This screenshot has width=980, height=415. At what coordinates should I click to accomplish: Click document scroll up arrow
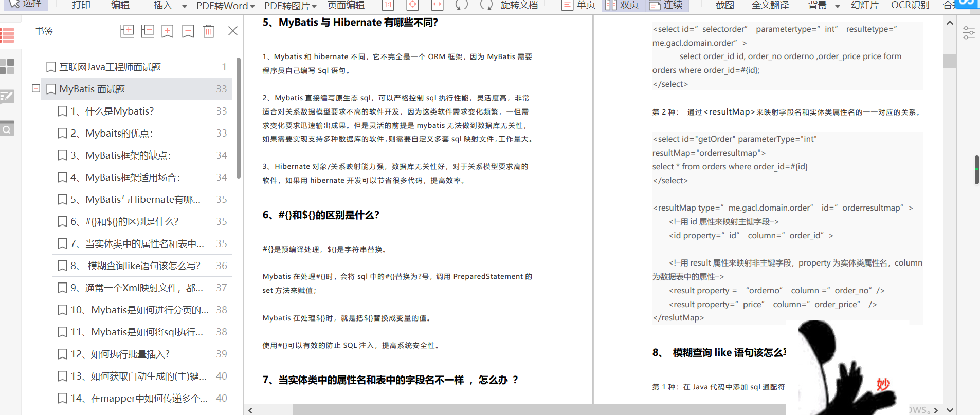click(x=950, y=23)
